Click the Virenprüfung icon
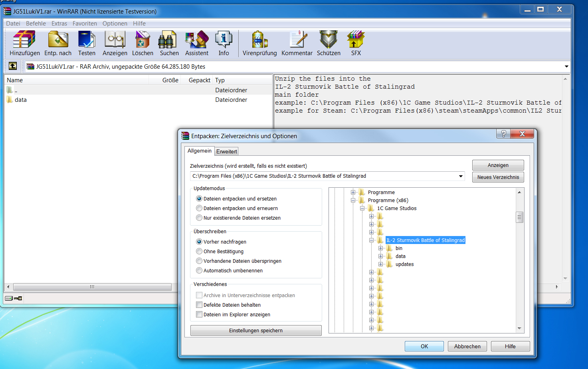 pos(259,40)
